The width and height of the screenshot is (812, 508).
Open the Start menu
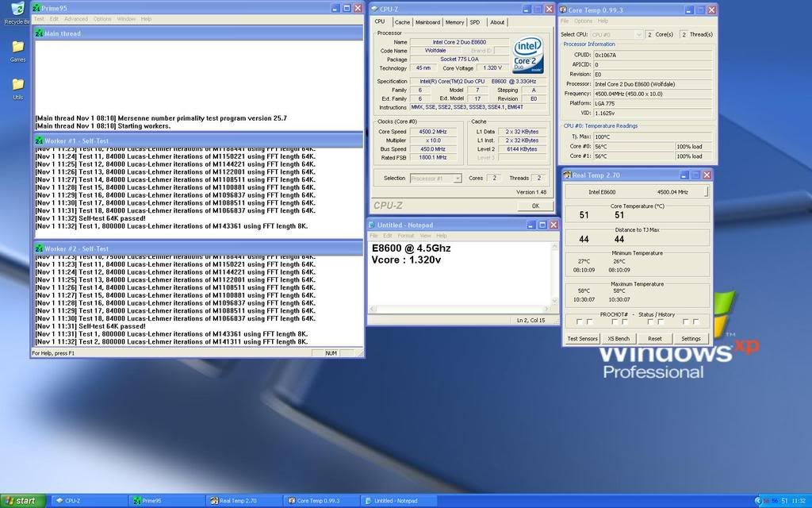click(x=23, y=501)
